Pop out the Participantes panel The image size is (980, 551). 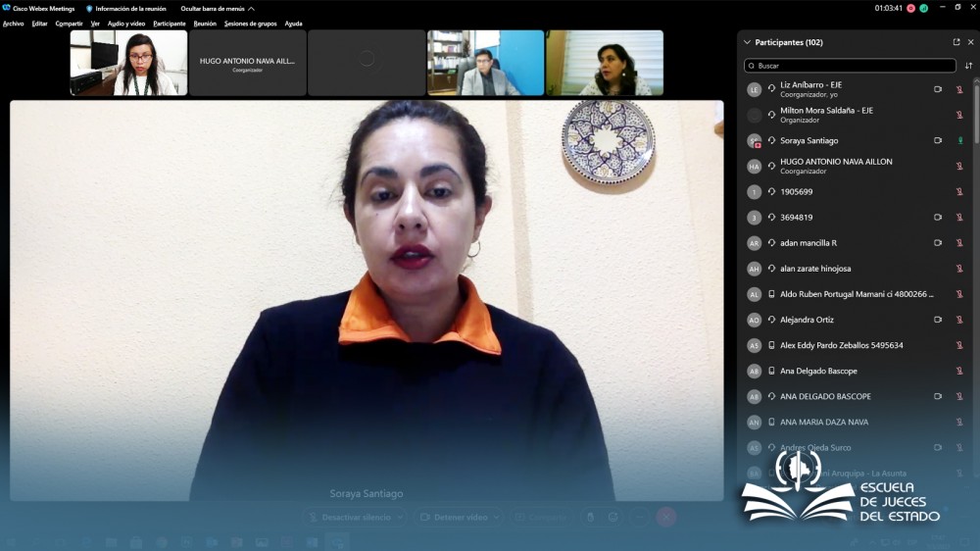click(956, 42)
